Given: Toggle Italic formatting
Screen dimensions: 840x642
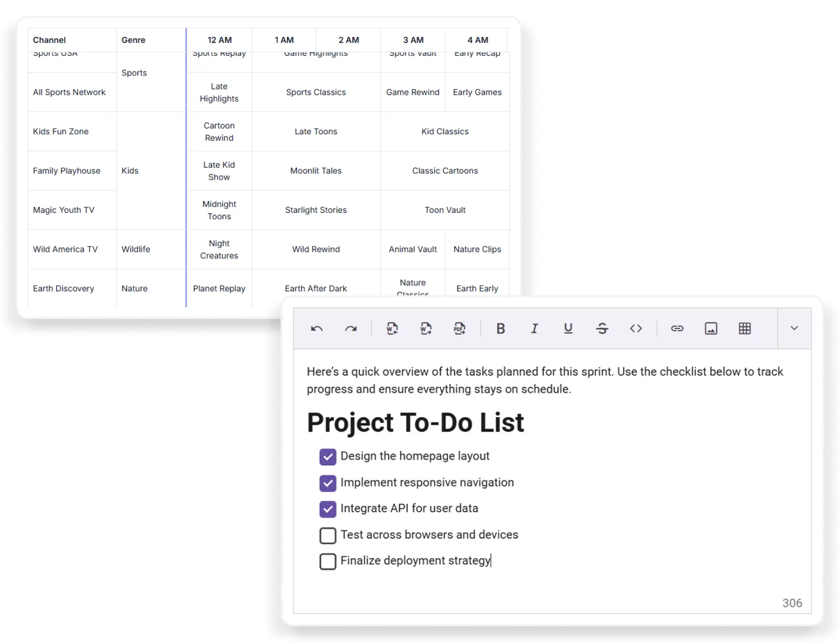Looking at the screenshot, I should (534, 328).
